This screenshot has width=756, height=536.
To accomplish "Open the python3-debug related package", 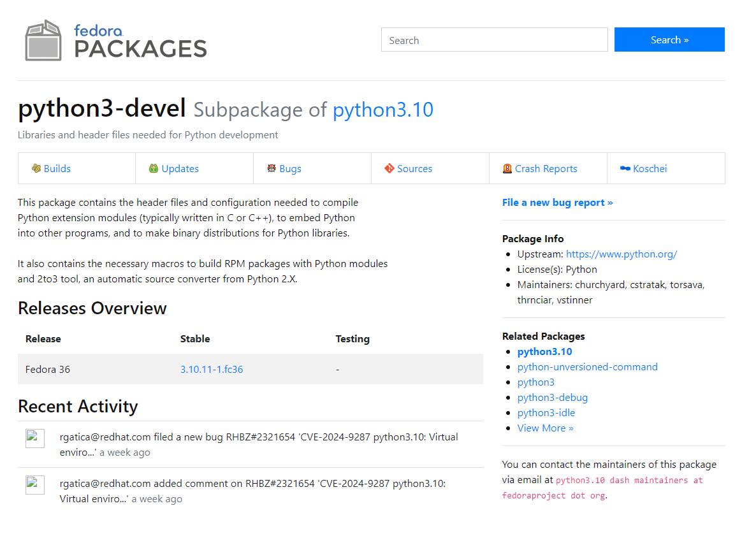I will coord(553,398).
